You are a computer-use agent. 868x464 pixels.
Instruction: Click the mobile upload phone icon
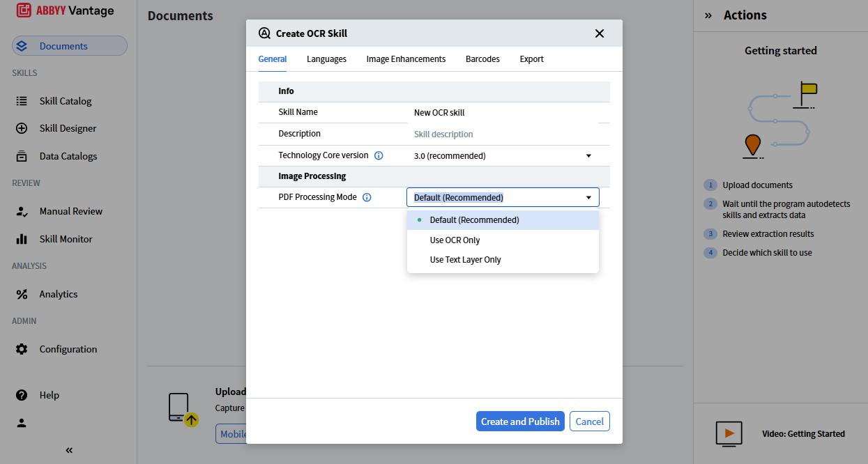[x=183, y=410]
